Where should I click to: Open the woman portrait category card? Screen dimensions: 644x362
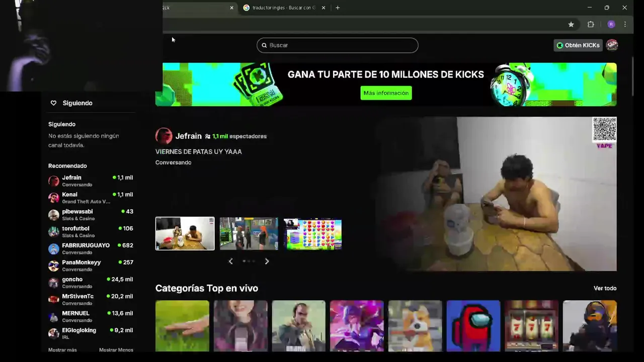point(240,326)
